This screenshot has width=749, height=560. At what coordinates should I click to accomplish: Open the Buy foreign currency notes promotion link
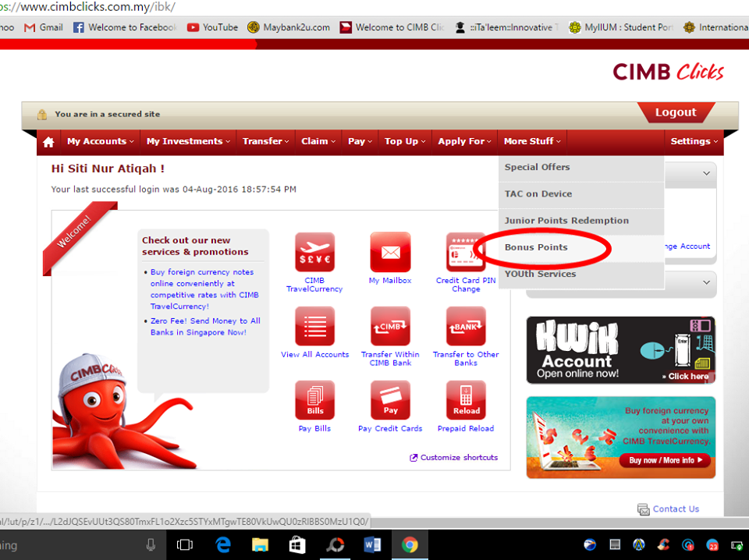point(204,289)
